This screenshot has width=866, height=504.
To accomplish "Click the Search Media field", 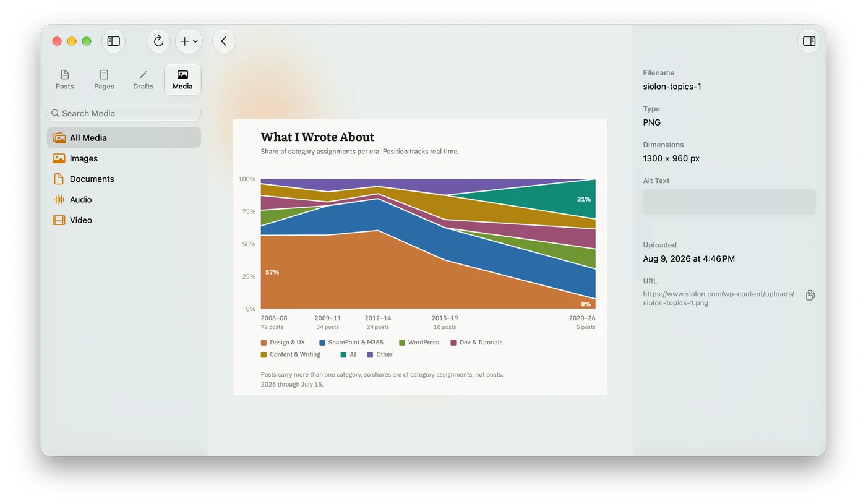I will pyautogui.click(x=124, y=113).
